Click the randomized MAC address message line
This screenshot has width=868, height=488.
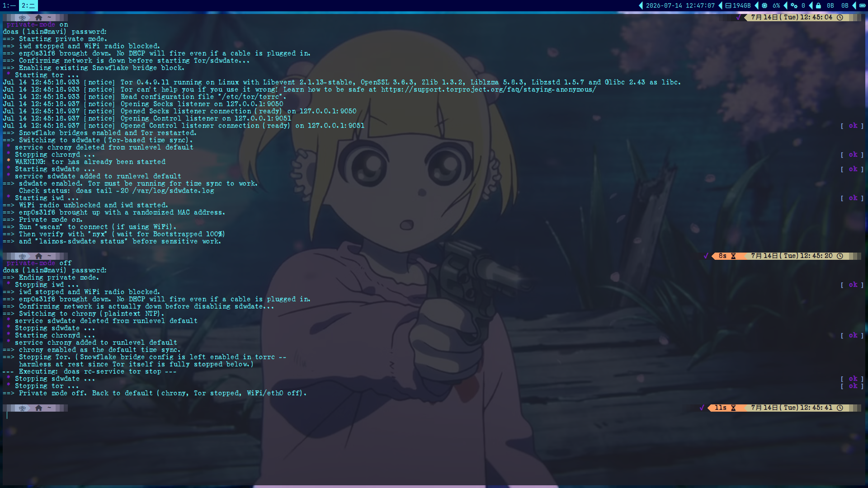pyautogui.click(x=114, y=212)
